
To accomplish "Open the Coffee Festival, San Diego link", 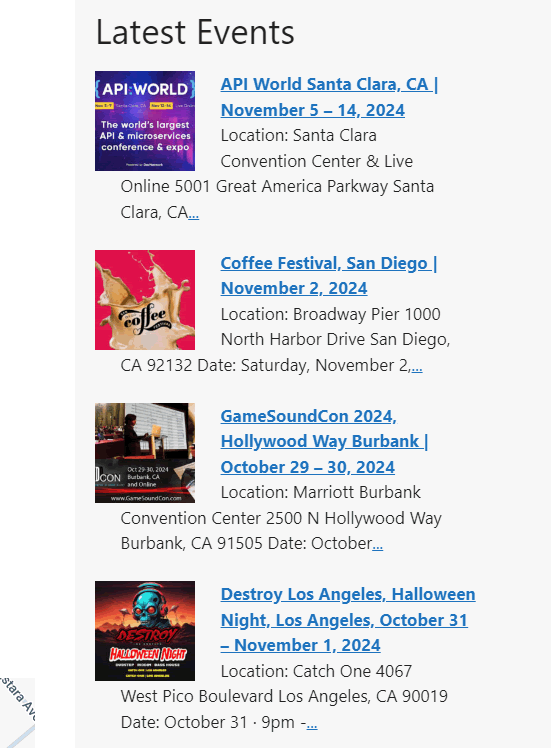I will point(329,275).
